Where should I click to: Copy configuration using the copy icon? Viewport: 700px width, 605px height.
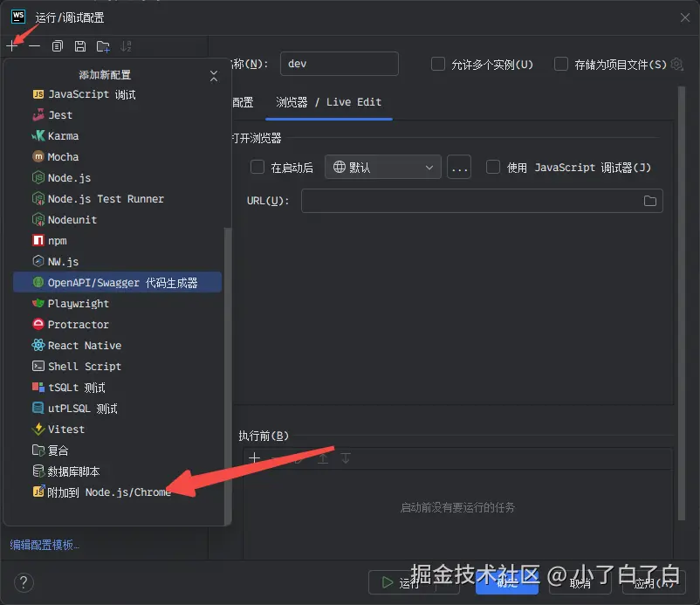[x=57, y=46]
